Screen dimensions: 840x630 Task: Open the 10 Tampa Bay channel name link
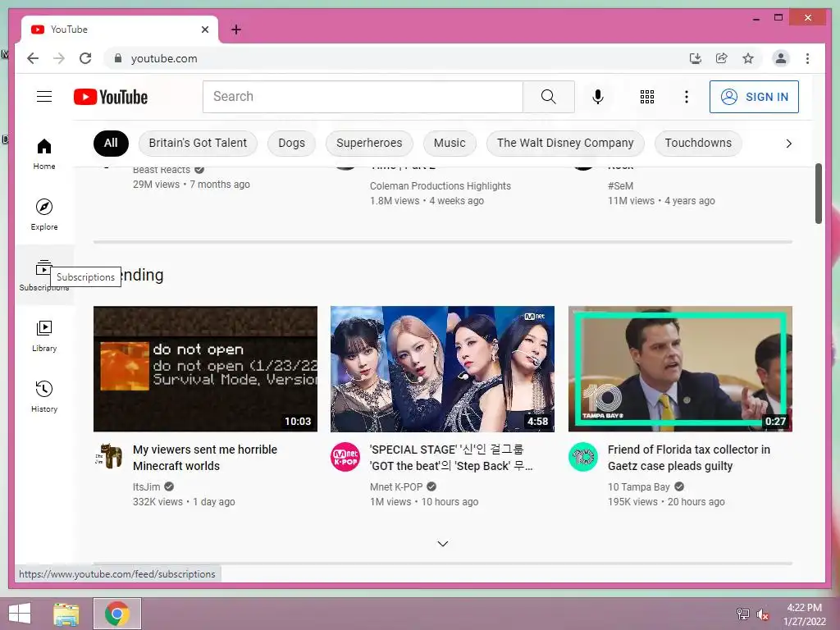click(x=638, y=487)
